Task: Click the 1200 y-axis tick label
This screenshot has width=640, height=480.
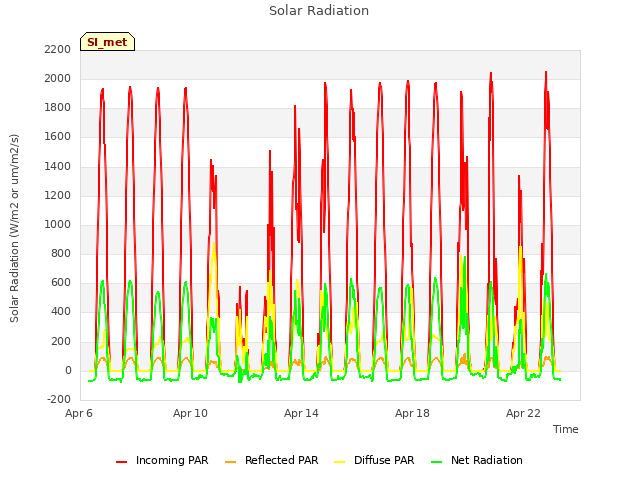Action: (58, 195)
